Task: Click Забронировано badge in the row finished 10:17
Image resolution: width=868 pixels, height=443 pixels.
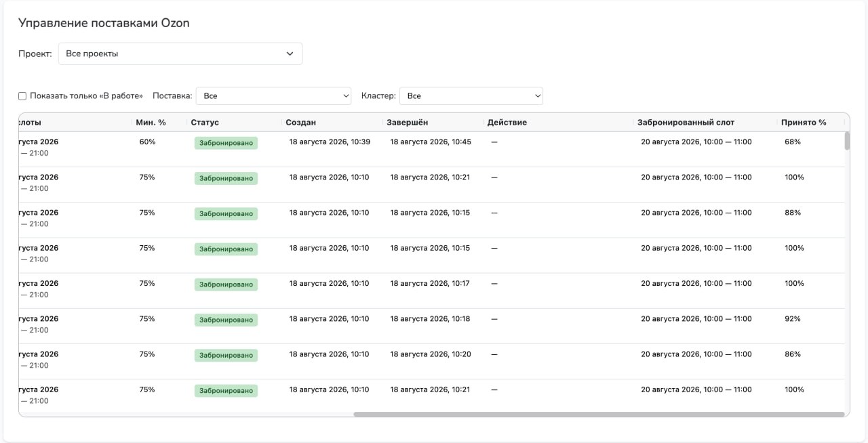Action: click(226, 284)
